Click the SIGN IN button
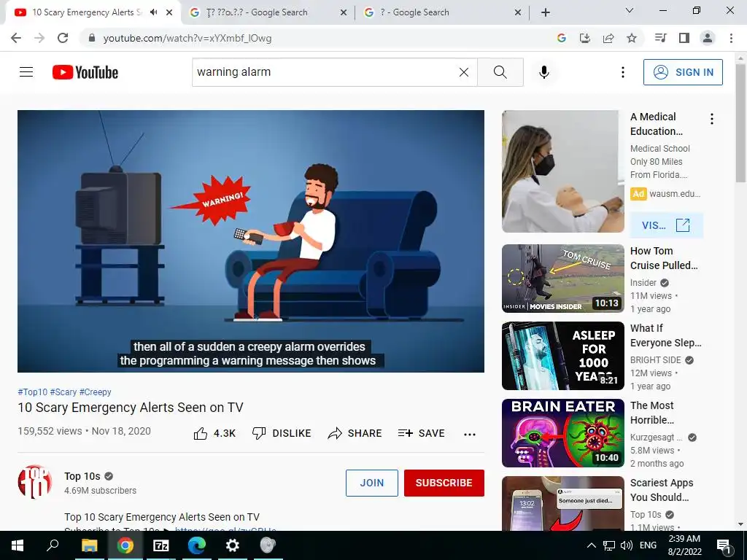The height and width of the screenshot is (560, 747). 683,72
